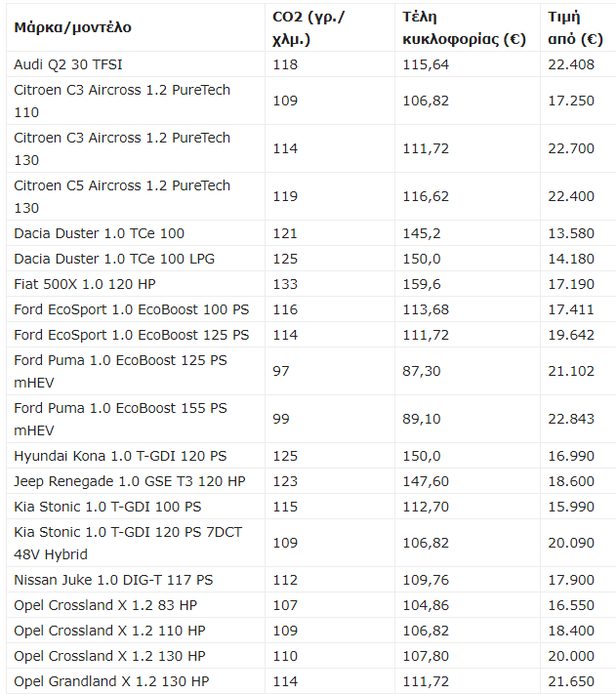Click the Opel Crossland X 1.2 83 HP row
This screenshot has width=616, height=694.
[x=105, y=605]
